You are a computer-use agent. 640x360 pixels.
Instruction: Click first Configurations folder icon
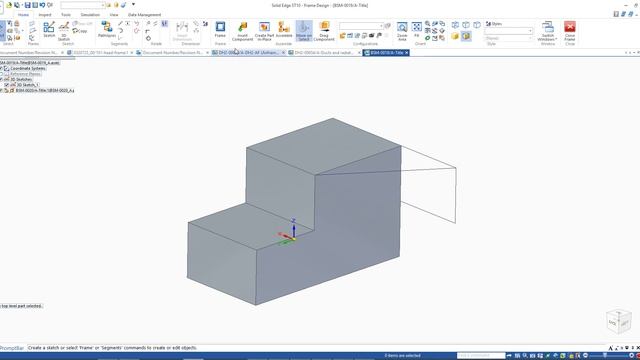pos(342,36)
